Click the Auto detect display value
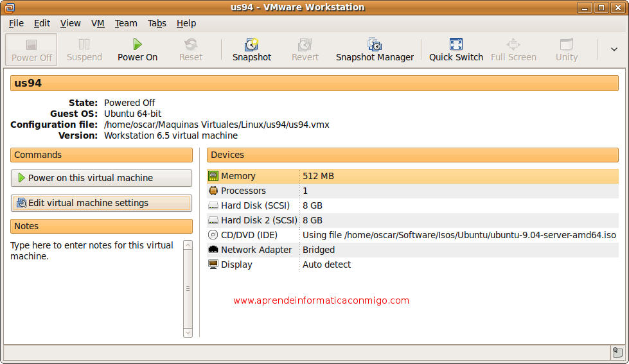Image resolution: width=629 pixels, height=364 pixels. click(x=326, y=264)
